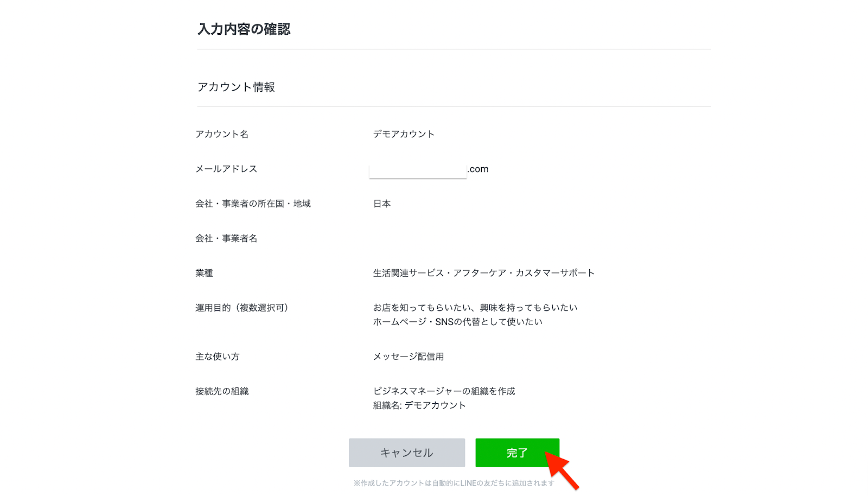Select the 日本 country value
Screen dimensions: 868x496
pos(381,204)
